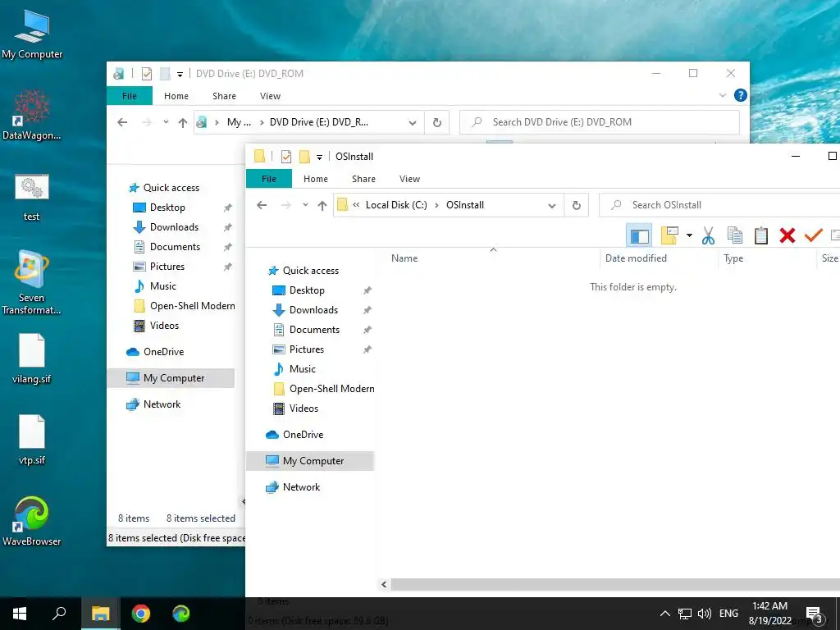The image size is (840, 630).
Task: Sort by Name column header
Action: [404, 258]
